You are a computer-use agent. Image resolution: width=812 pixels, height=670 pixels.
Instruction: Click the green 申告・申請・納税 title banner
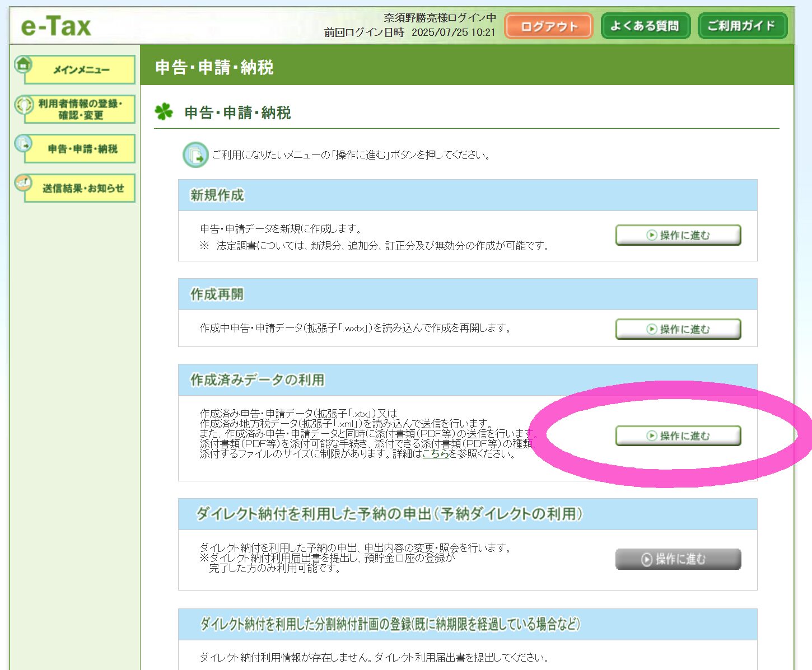tap(214, 67)
